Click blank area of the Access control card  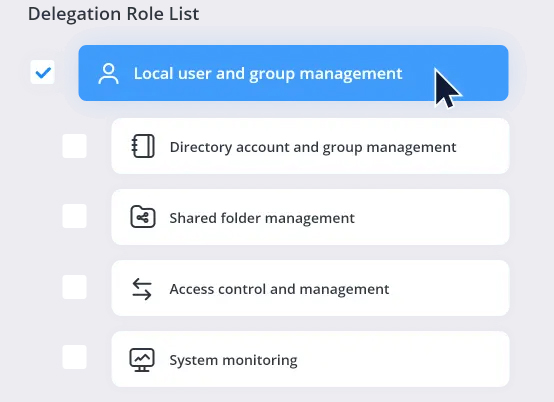click(x=449, y=288)
